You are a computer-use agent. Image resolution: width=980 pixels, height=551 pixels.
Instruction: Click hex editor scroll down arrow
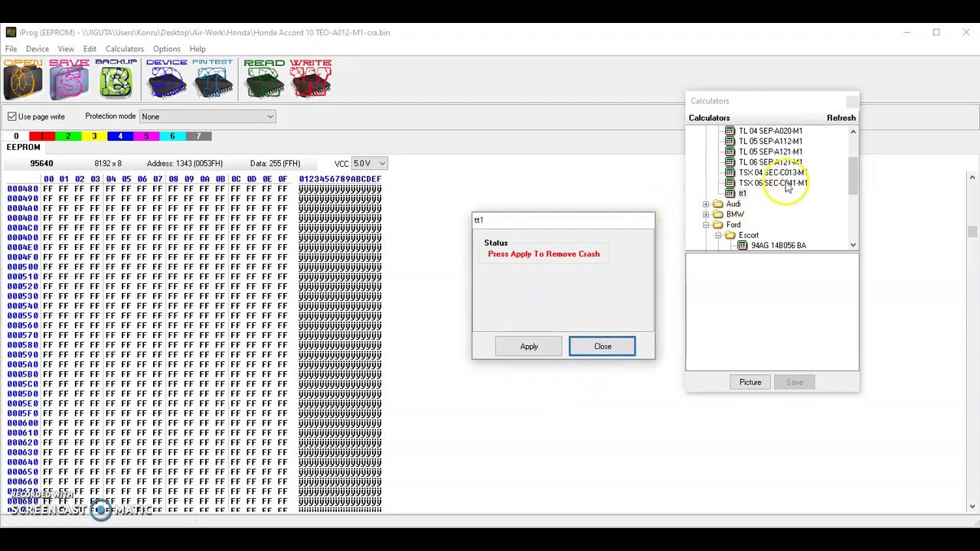click(972, 506)
